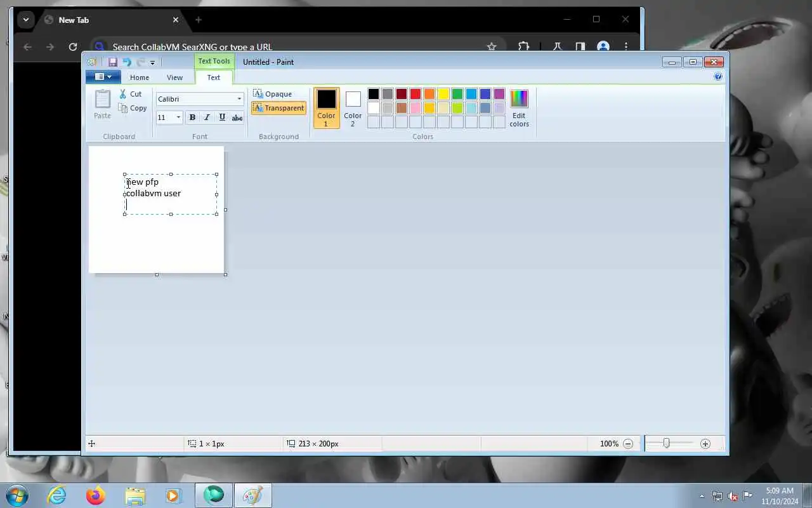Click the bookmark star icon in the browser
This screenshot has width=812, height=508.
pos(492,47)
